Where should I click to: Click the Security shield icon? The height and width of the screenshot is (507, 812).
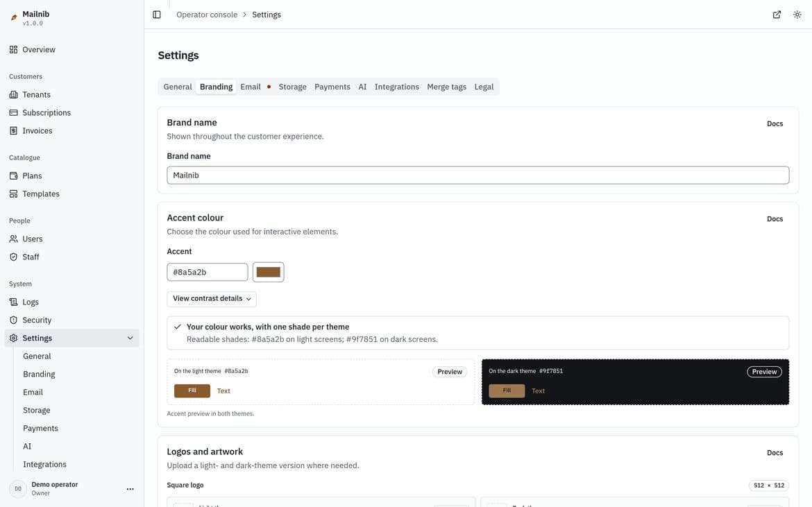[13, 320]
